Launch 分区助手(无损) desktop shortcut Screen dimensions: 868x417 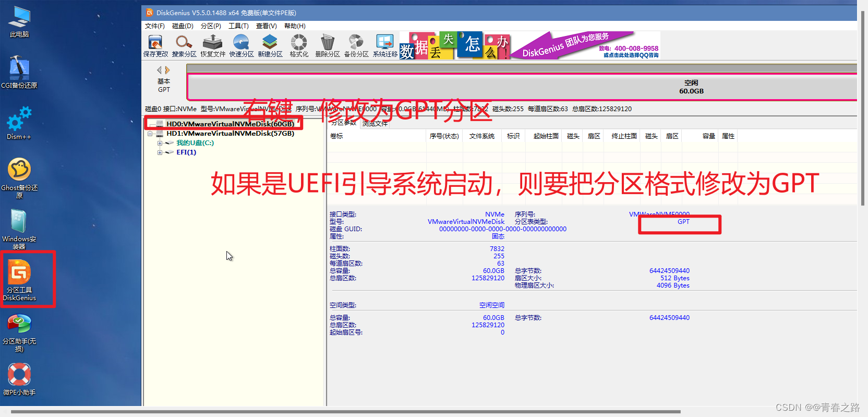19,333
